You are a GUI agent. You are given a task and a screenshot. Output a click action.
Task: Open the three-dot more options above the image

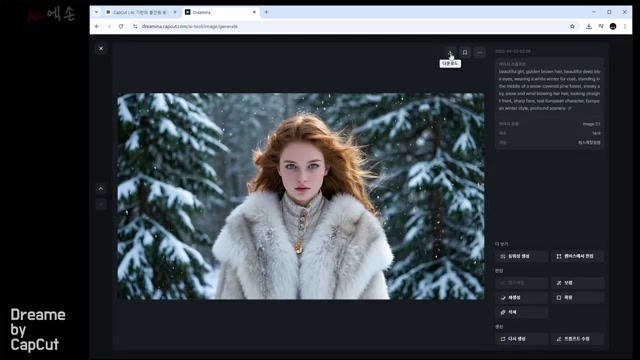[480, 52]
